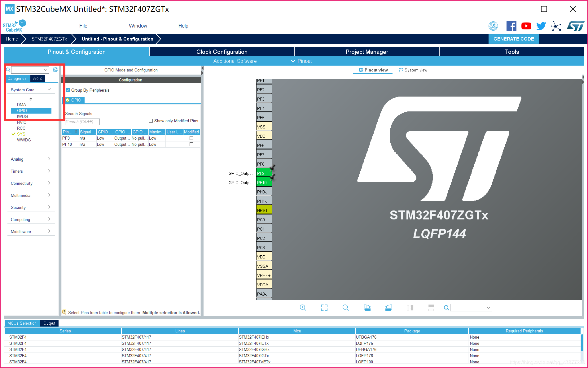The height and width of the screenshot is (368, 588).
Task: Click the GENERATE CODE button
Action: (x=514, y=39)
